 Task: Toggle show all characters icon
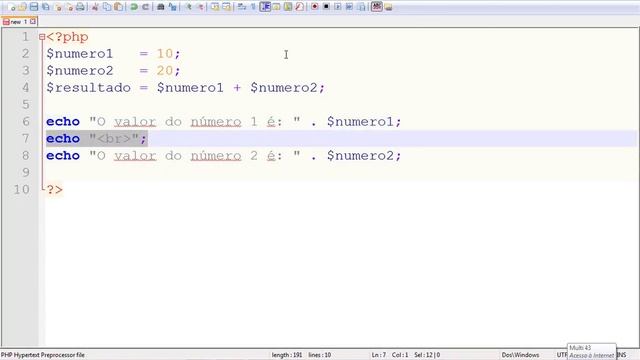pos(253,7)
